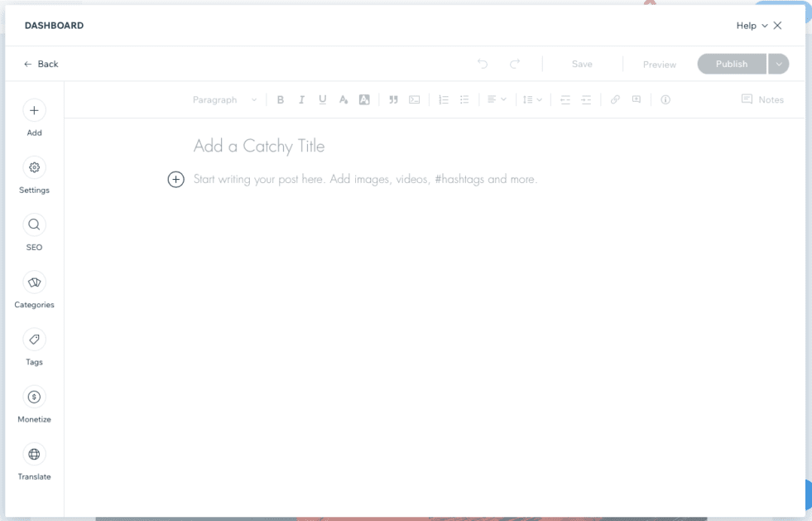The width and height of the screenshot is (812, 521).
Task: Apply italic formatting
Action: coord(301,99)
